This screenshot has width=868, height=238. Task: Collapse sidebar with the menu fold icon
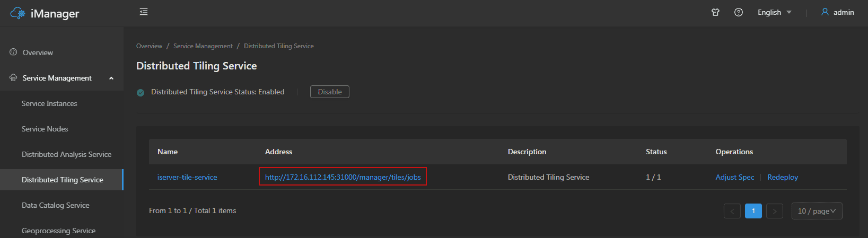click(144, 12)
